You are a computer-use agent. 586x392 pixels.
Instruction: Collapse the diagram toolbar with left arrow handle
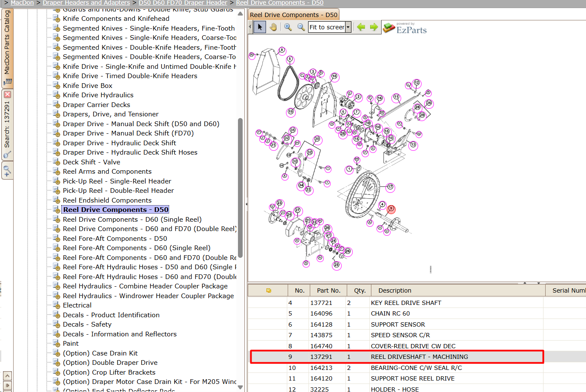tap(250, 27)
